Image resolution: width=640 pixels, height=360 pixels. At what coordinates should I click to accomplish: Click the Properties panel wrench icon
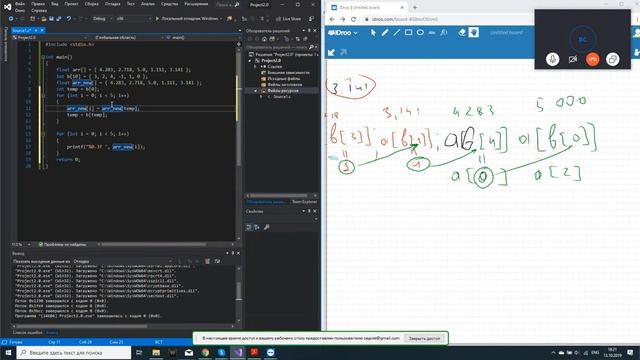click(x=267, y=227)
